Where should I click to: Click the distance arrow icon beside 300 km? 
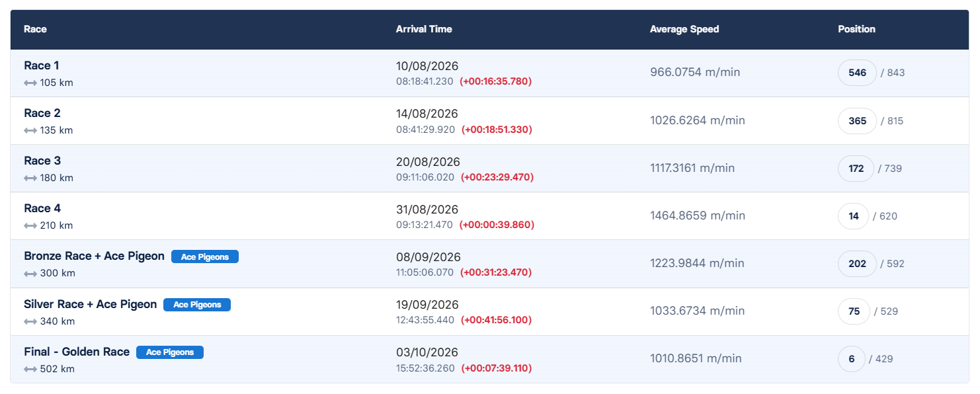30,274
